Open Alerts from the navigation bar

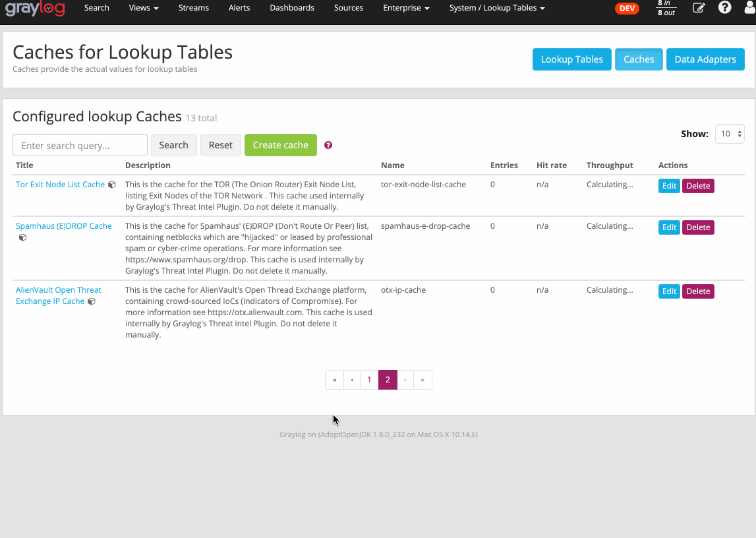(239, 8)
